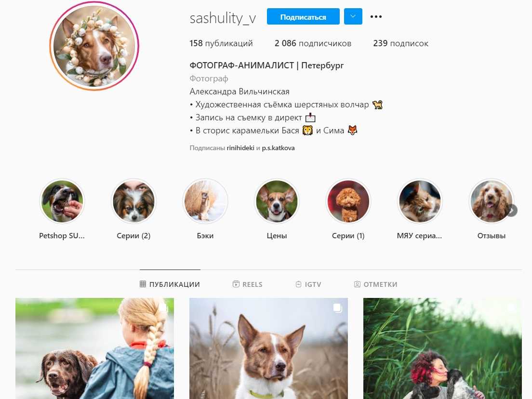
Task: Open the p.s.katkova follower link
Action: pyautogui.click(x=278, y=148)
